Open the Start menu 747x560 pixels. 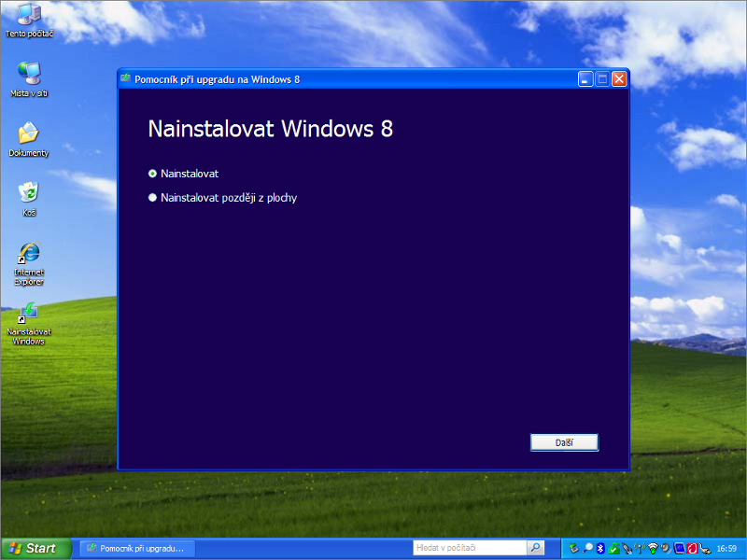tap(35, 548)
